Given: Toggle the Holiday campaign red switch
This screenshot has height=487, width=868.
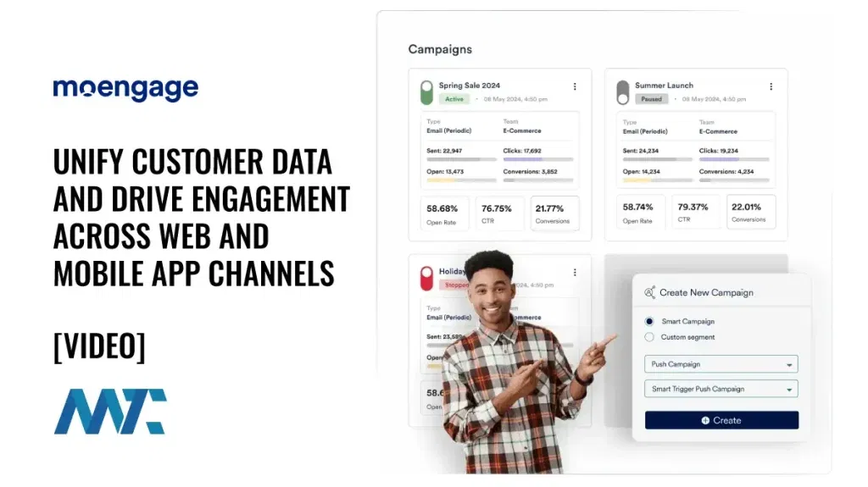Looking at the screenshot, I should coord(426,279).
